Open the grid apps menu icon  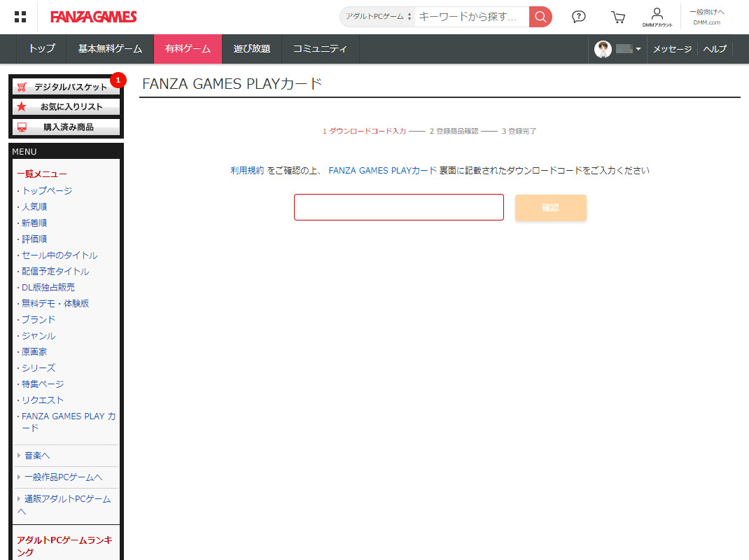(20, 17)
